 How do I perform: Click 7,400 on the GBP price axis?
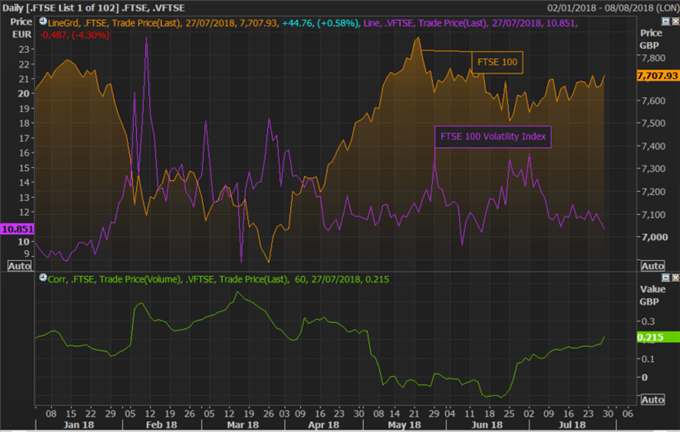[654, 146]
